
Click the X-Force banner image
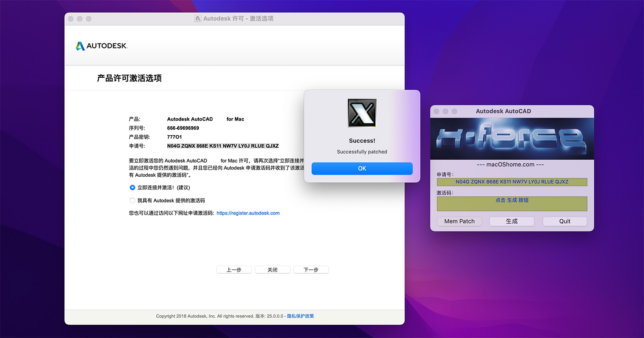coord(512,139)
